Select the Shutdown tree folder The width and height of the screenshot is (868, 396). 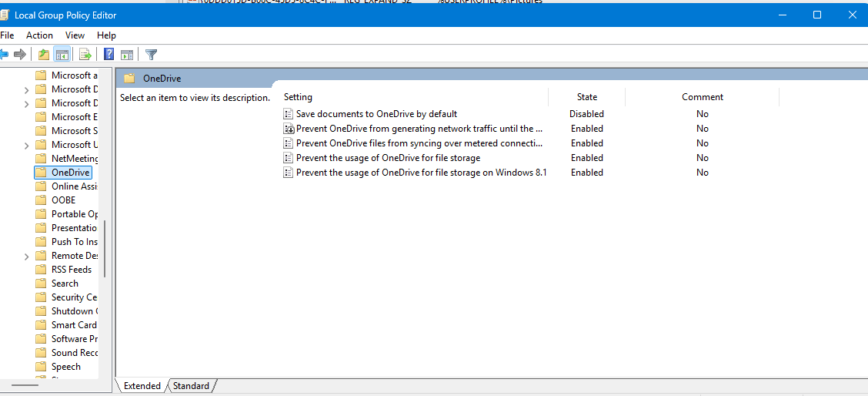pyautogui.click(x=67, y=311)
